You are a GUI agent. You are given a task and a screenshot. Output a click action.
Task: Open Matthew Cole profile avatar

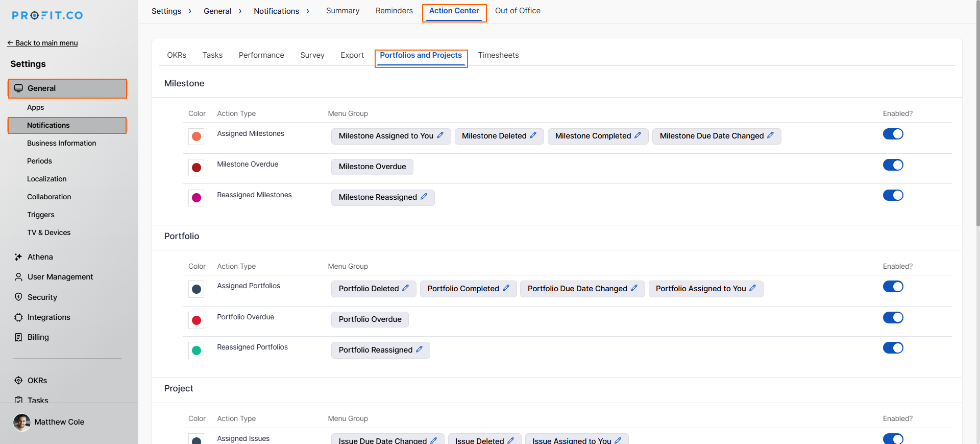point(22,422)
